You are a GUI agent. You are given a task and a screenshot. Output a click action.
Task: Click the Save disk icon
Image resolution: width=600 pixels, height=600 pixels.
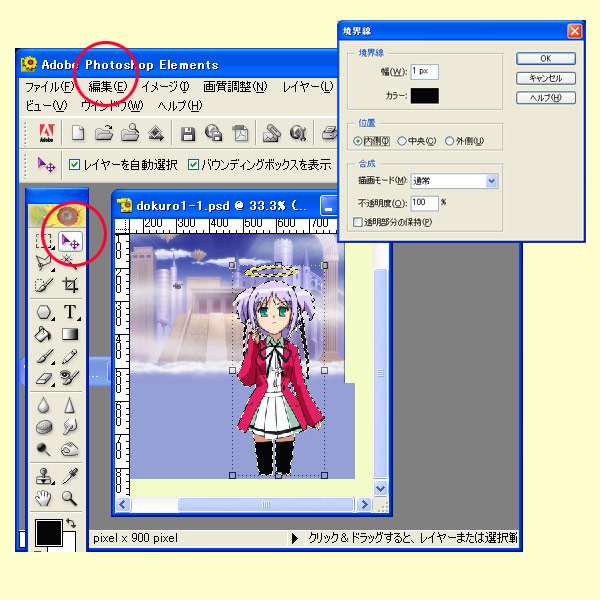coord(188,134)
